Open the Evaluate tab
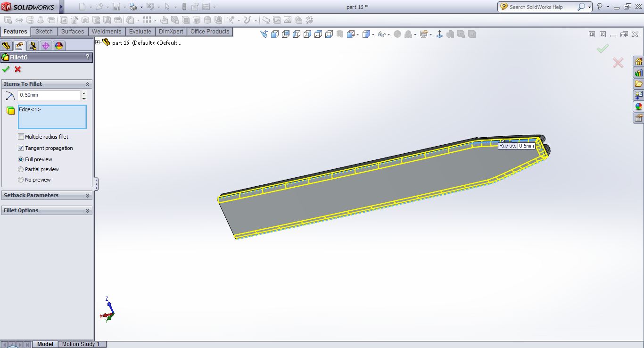Screen dimensions: 644x348 click(140, 32)
